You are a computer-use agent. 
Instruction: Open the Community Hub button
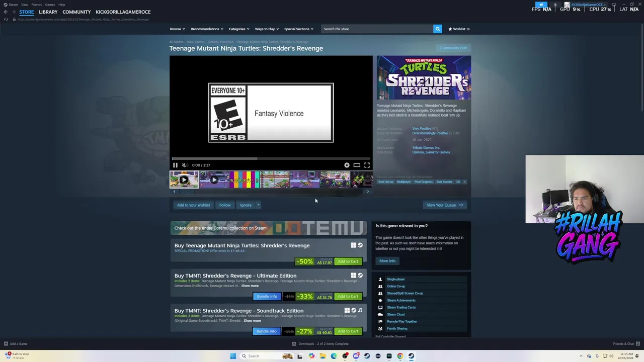(x=453, y=48)
